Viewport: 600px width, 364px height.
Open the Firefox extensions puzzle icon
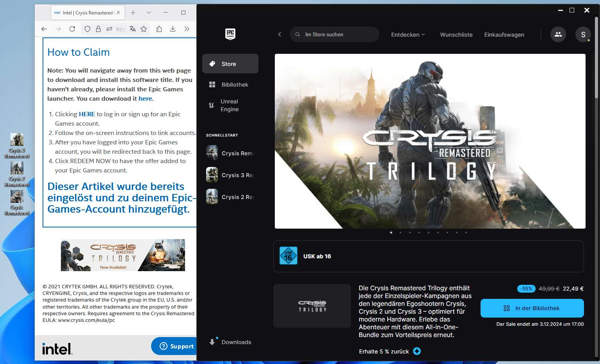coord(159,29)
